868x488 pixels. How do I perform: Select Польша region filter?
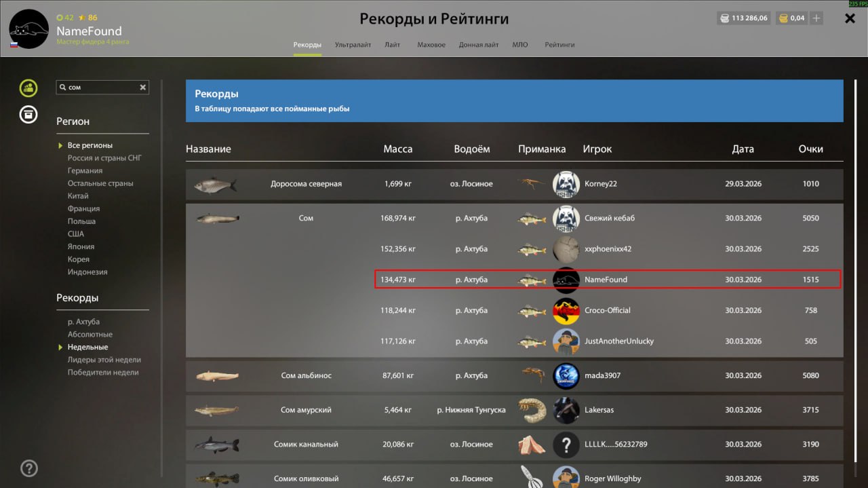(81, 221)
